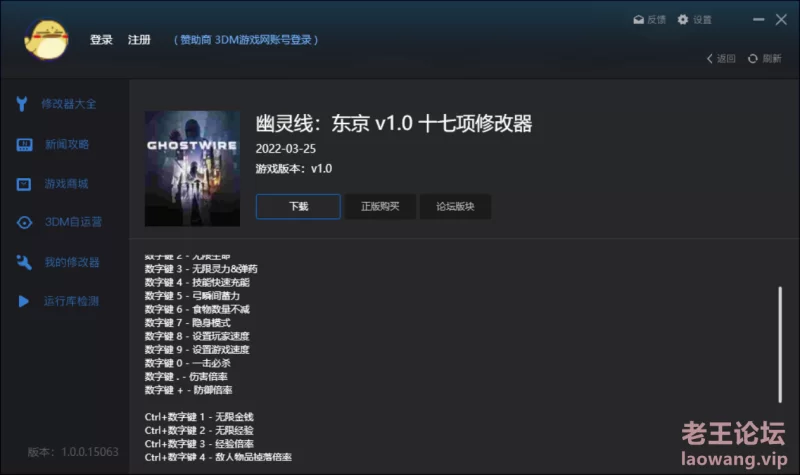The width and height of the screenshot is (800, 475).
Task: Click the line Ctrl+数字键 2 - 无限经验
Action: (199, 431)
